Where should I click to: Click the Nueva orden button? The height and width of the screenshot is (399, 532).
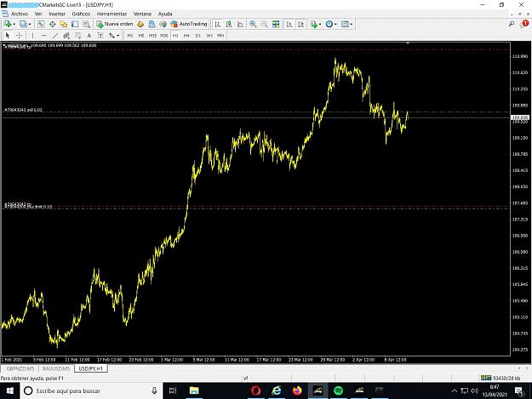pyautogui.click(x=115, y=24)
